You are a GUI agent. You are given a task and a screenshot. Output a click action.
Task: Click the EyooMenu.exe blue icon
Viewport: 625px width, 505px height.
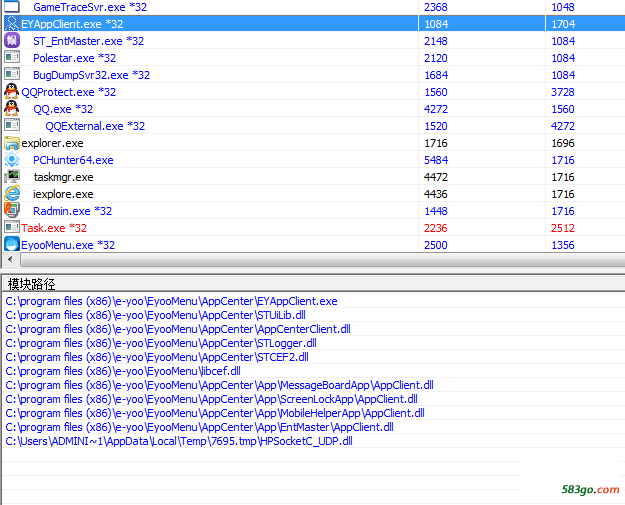coord(12,244)
